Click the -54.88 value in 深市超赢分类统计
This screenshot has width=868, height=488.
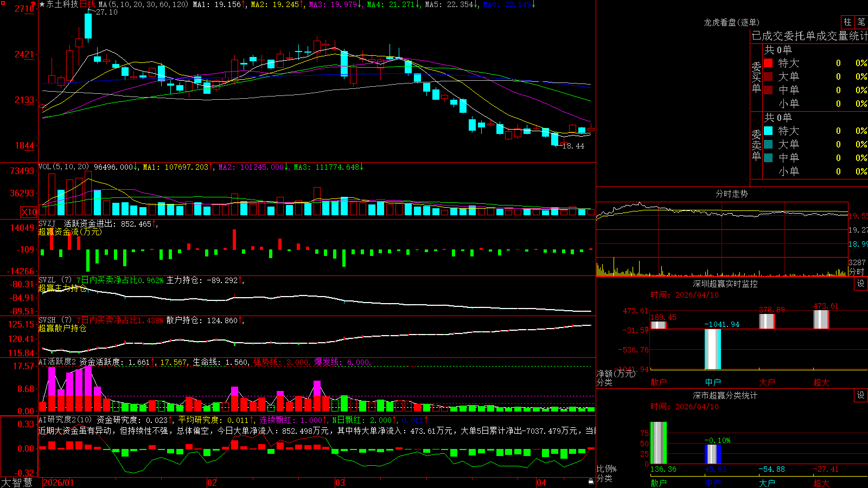[x=772, y=469]
